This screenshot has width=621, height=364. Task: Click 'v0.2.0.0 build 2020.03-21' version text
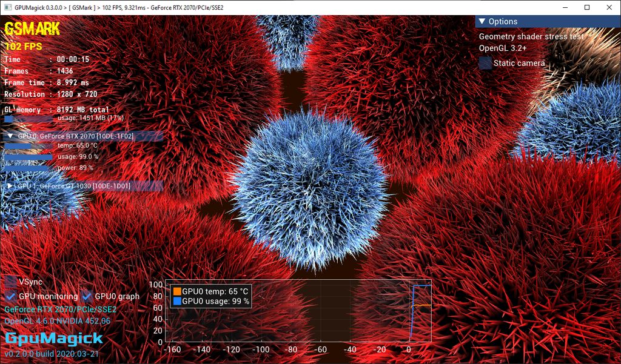click(x=52, y=354)
